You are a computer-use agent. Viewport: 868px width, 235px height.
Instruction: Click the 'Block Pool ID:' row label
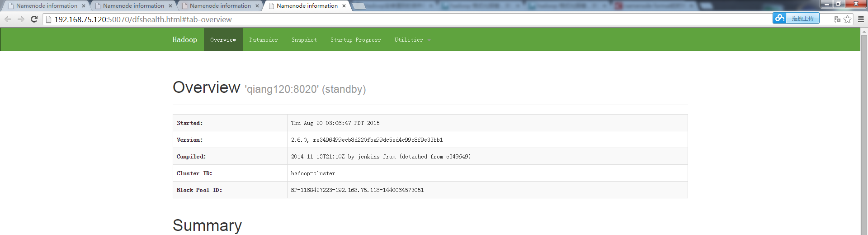point(199,190)
